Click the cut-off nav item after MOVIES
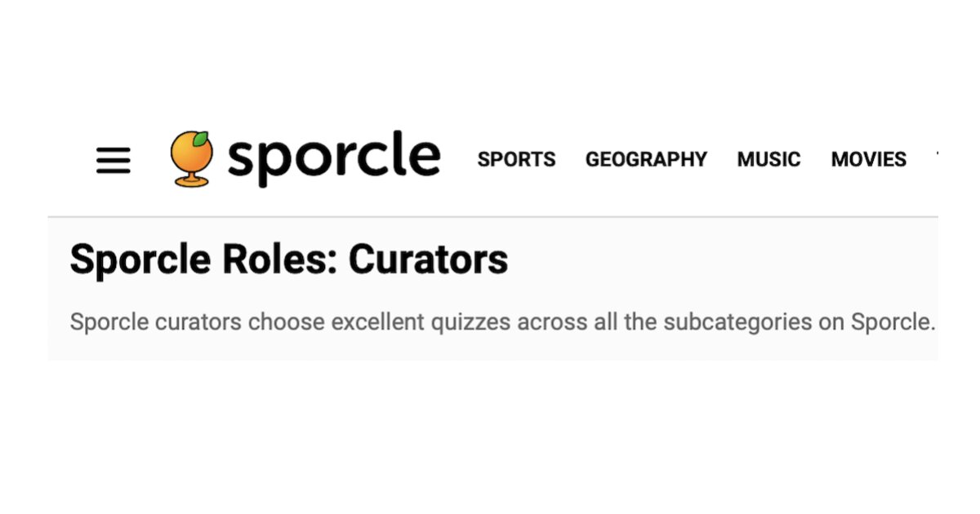Viewport: 980px width, 514px height. pyautogui.click(x=936, y=159)
